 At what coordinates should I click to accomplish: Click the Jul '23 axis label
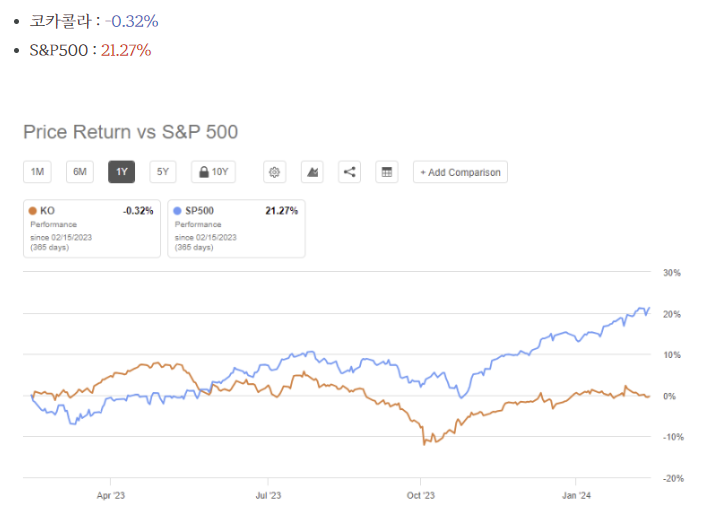coord(268,495)
